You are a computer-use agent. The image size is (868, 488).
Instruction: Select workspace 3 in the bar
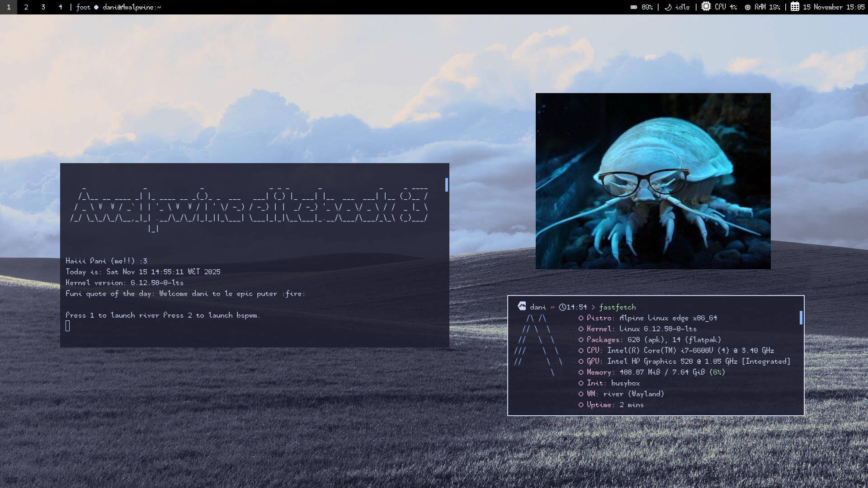[43, 7]
